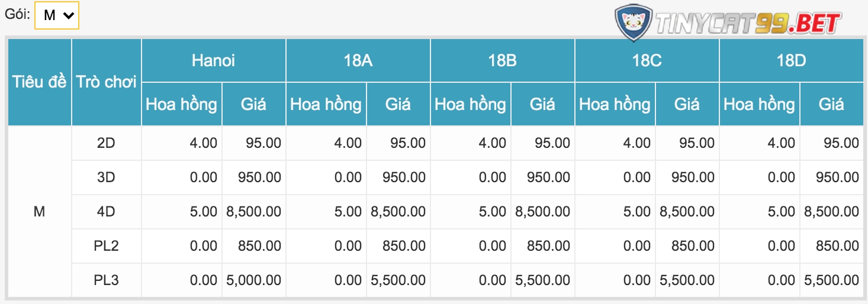Click the Trò chơi header cell
This screenshot has width=868, height=304.
click(107, 82)
